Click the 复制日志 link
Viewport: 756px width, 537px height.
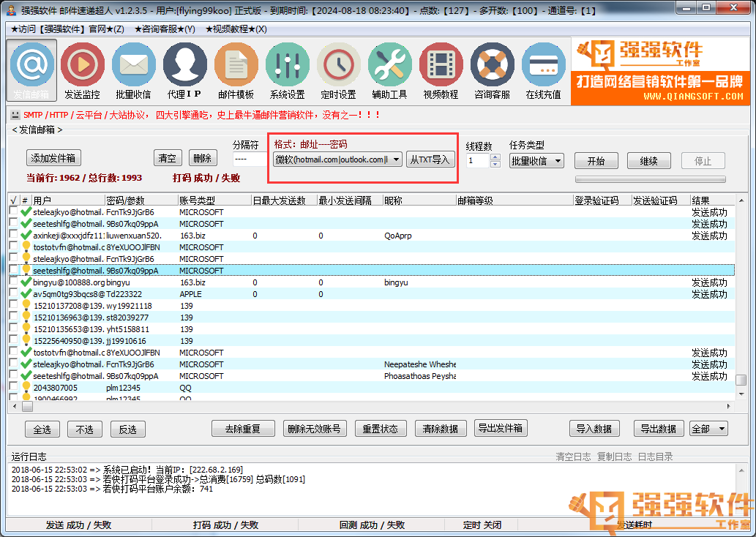[x=614, y=457]
